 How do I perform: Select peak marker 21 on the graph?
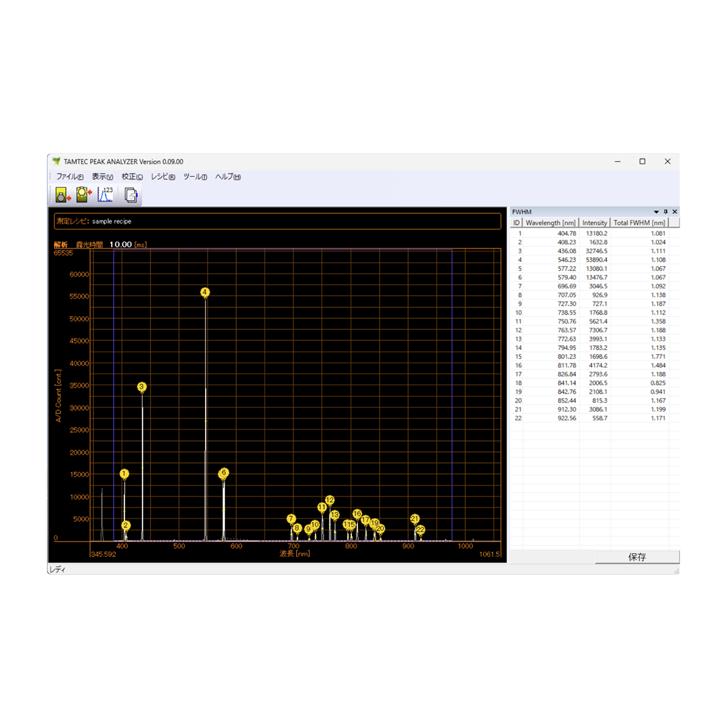pyautogui.click(x=415, y=519)
